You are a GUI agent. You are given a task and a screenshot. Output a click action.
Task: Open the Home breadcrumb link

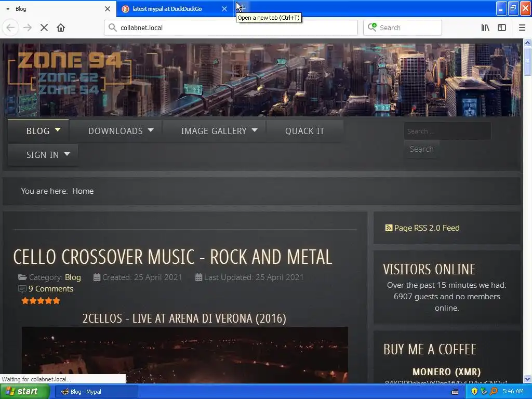point(83,191)
